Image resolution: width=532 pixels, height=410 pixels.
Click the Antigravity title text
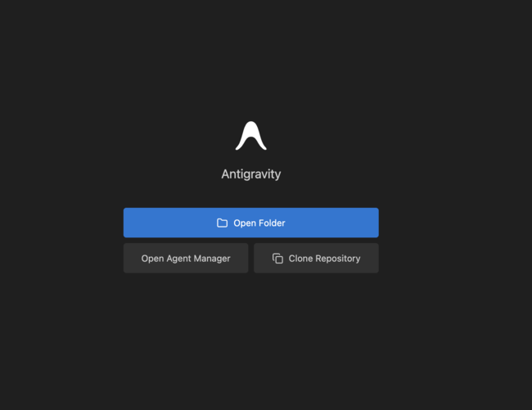tap(250, 174)
